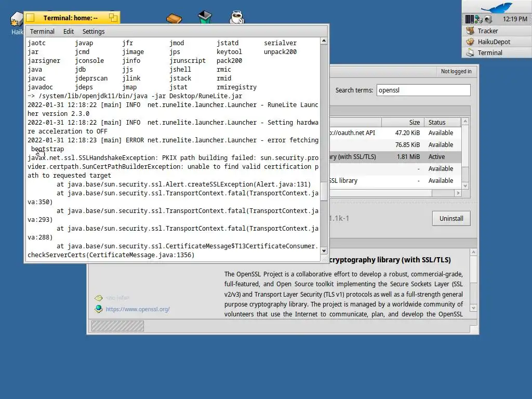Open the coffee cup Java desktop icon
Image resolution: width=532 pixels, height=399 pixels.
pyautogui.click(x=236, y=17)
